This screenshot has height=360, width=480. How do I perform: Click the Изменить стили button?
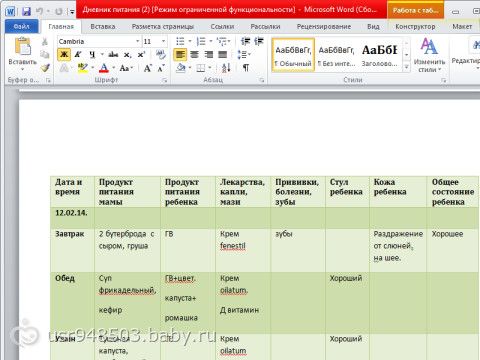click(429, 55)
